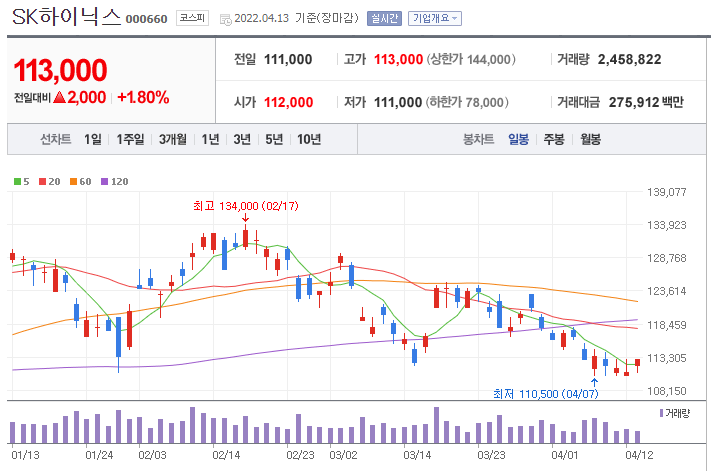The image size is (711, 471).
Task: Click the 코스피 market badge
Action: click(192, 18)
